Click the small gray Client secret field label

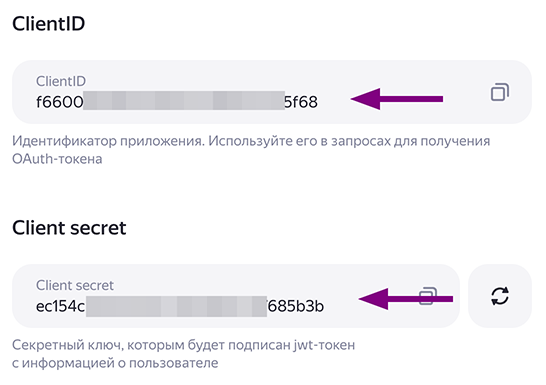[75, 285]
